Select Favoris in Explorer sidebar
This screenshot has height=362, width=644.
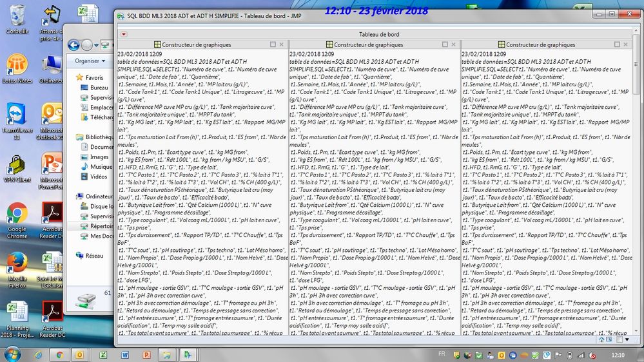point(89,77)
